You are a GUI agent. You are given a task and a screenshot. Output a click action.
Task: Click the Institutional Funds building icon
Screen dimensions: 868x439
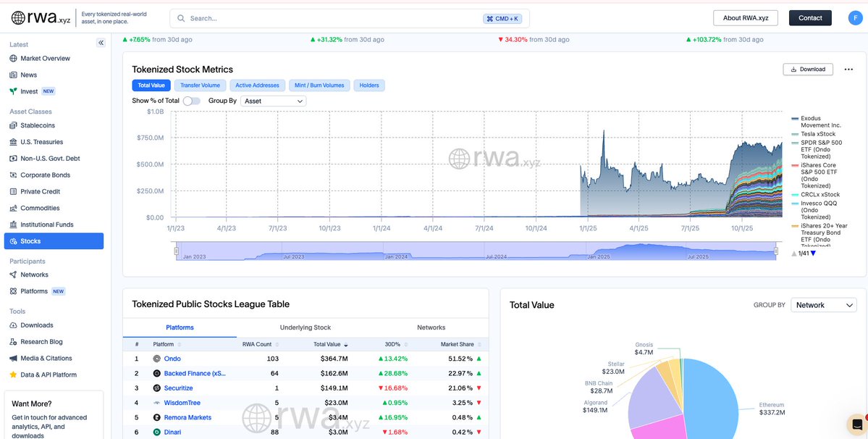coord(13,225)
